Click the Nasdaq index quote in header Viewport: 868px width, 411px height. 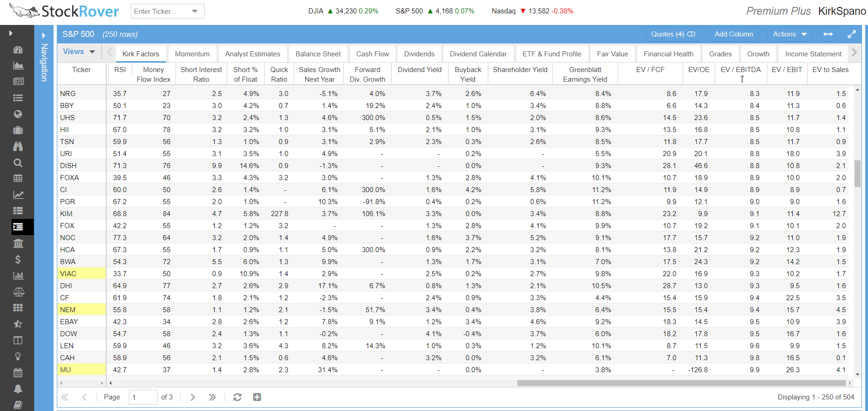[532, 11]
